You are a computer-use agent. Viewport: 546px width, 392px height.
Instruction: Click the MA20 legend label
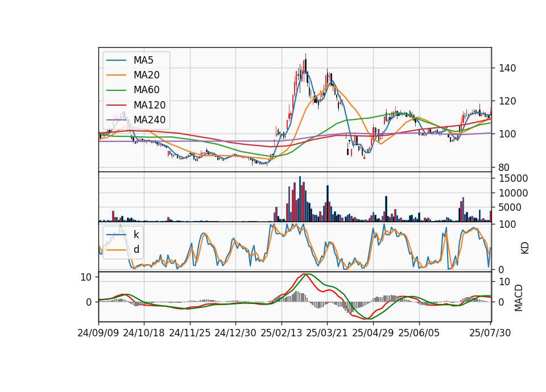146,75
